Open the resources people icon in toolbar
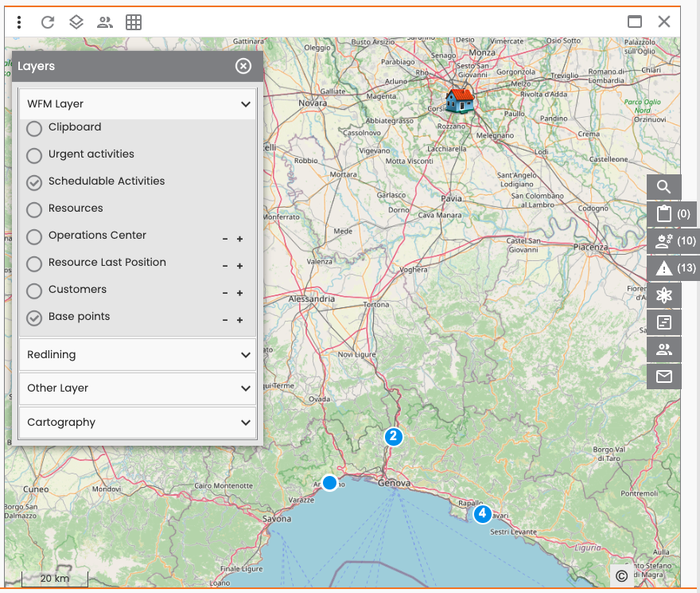 [105, 22]
